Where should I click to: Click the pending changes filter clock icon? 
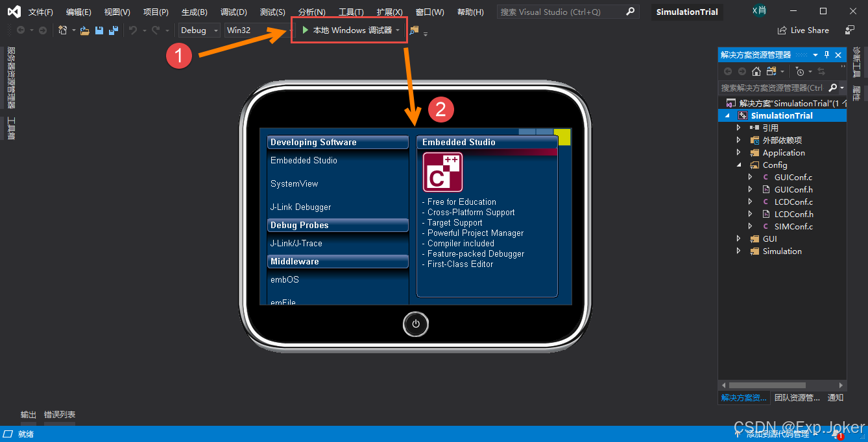pyautogui.click(x=801, y=71)
